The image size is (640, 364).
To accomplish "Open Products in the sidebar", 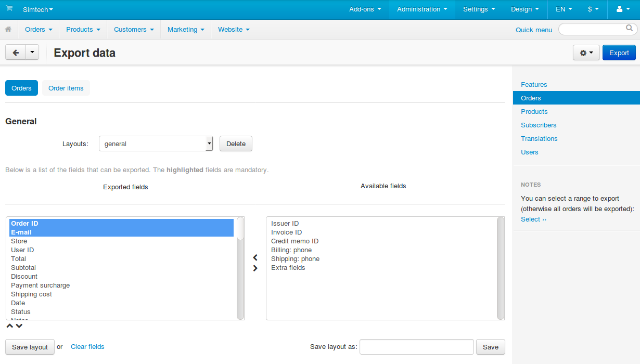I will click(534, 111).
